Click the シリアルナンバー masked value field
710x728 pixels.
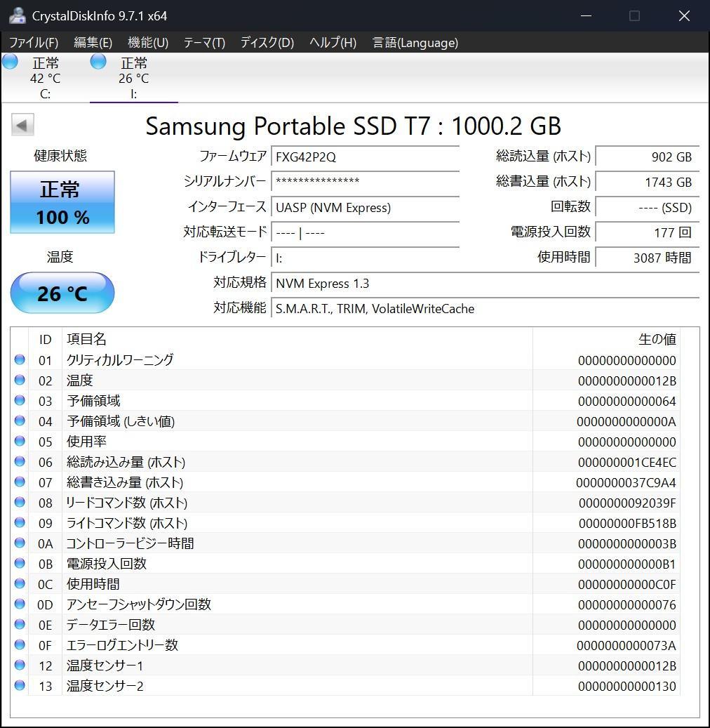click(x=365, y=182)
